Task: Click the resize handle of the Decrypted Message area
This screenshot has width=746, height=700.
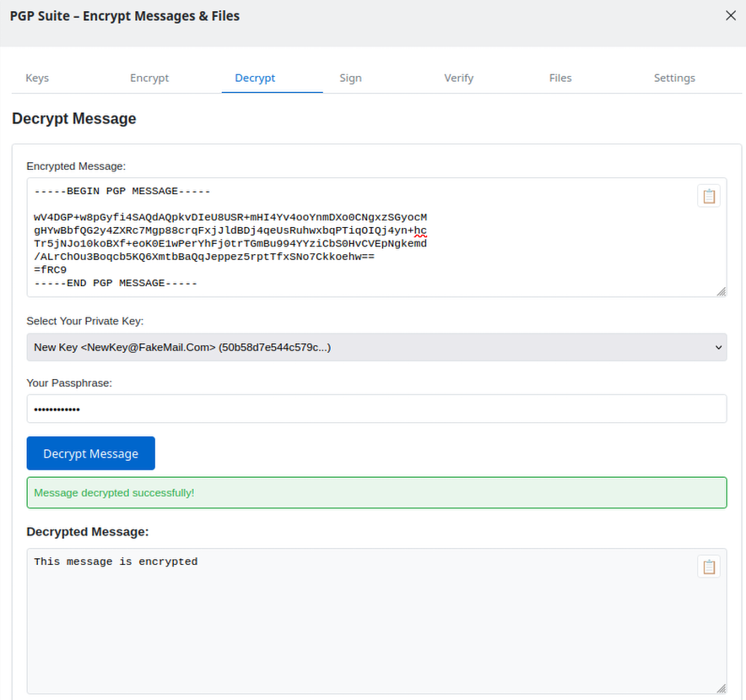Action: click(x=722, y=688)
